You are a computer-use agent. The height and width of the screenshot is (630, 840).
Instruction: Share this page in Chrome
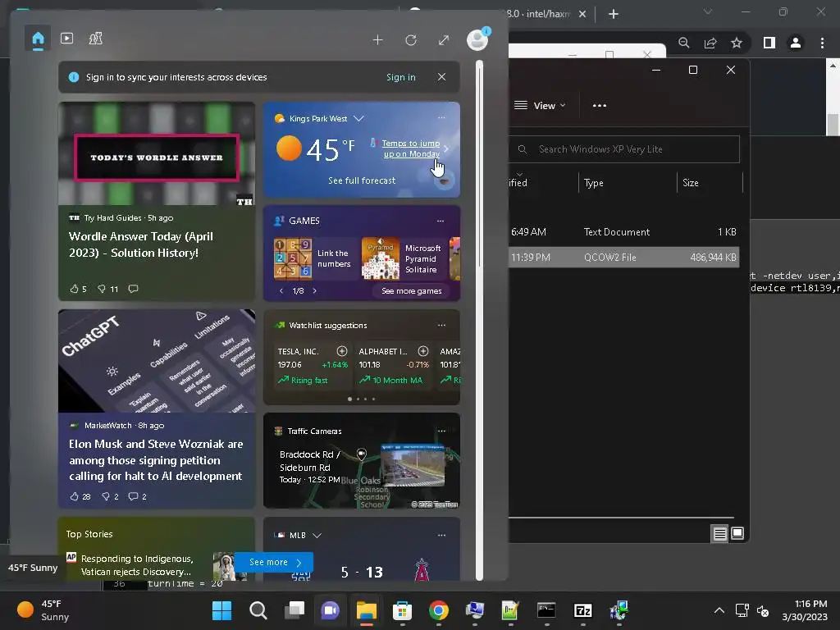[x=710, y=43]
